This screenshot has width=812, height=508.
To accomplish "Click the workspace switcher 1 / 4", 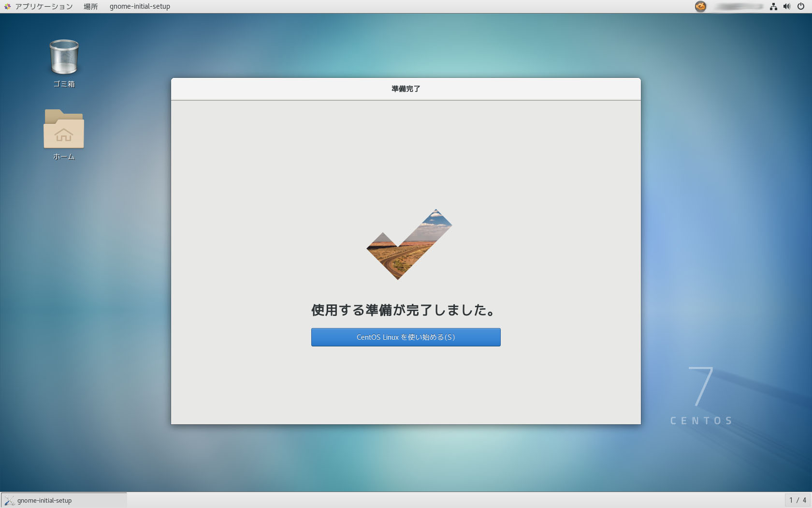I will coord(797,500).
